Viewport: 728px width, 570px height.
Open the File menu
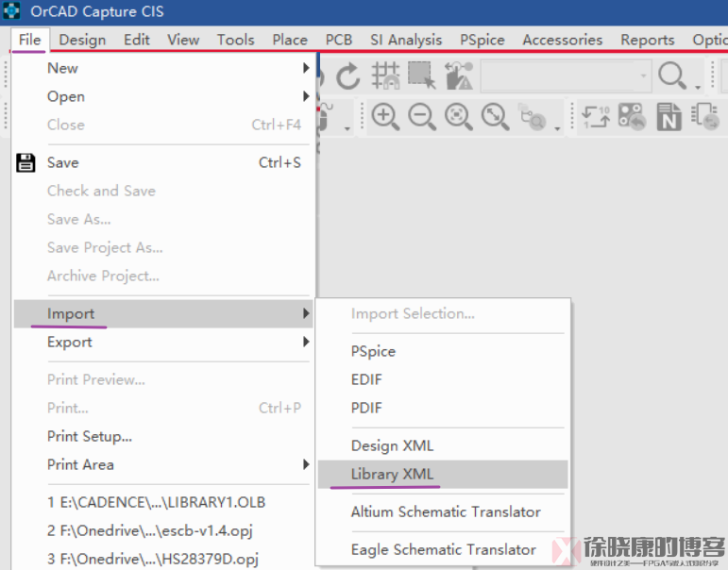pos(29,40)
